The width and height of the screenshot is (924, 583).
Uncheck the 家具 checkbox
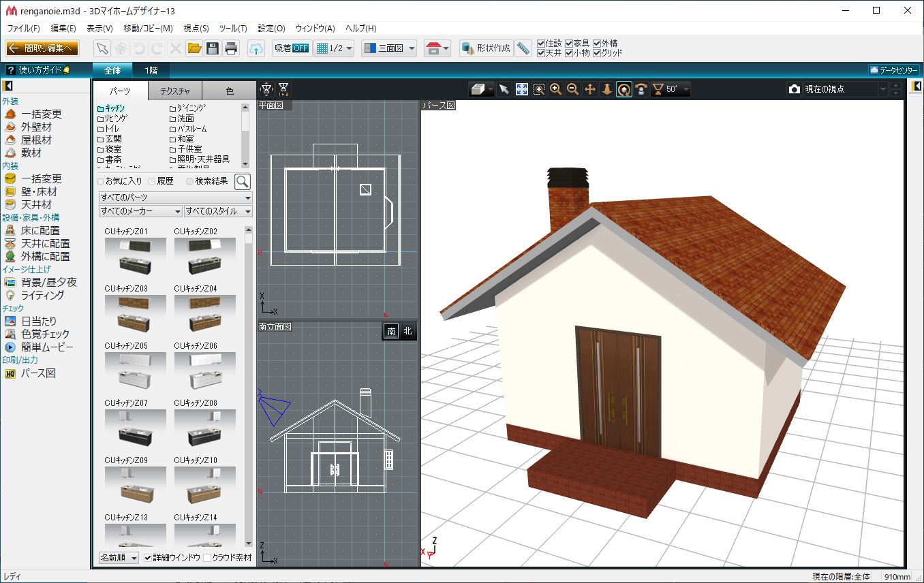pos(570,44)
